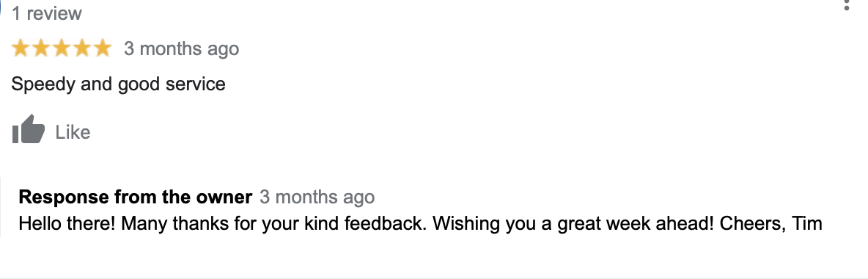Click the fifth and last rating star
Image resolution: width=868 pixels, height=279 pixels.
[x=103, y=48]
